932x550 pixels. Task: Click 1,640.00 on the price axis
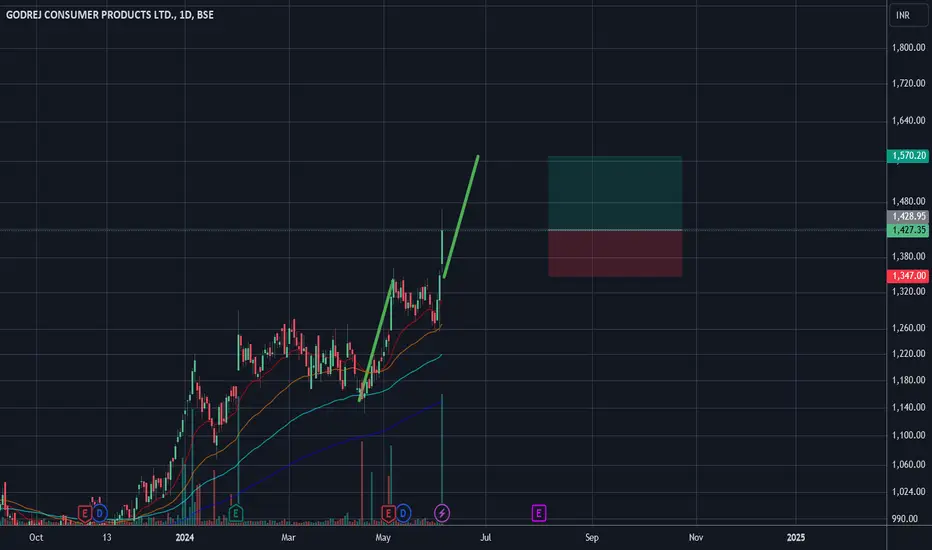click(908, 121)
